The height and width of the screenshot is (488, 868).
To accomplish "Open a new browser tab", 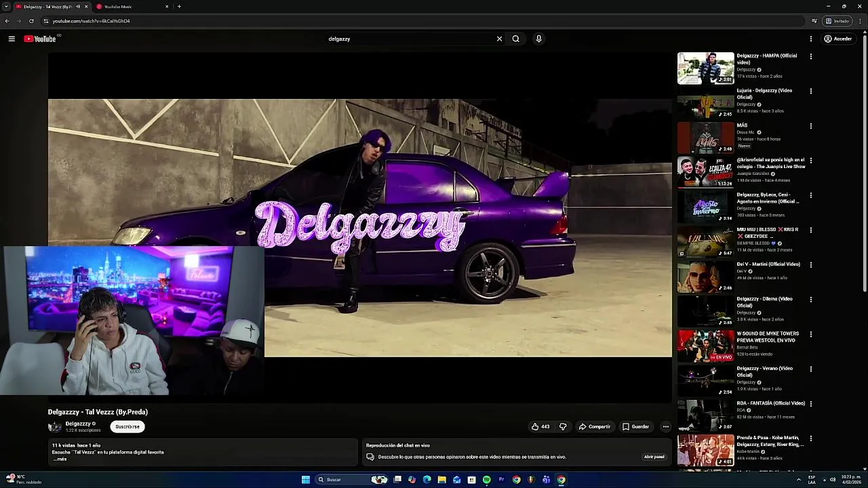I will click(179, 7).
